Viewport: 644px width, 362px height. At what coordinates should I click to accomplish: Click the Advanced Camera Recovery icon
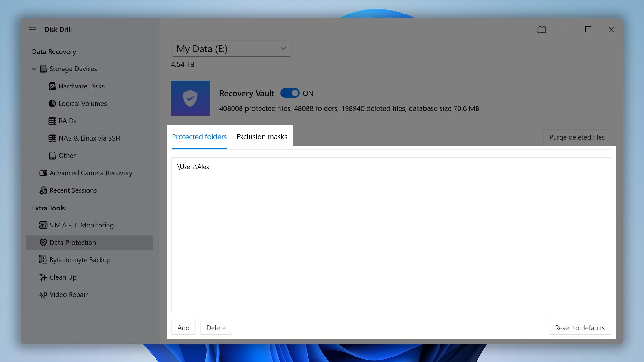pyautogui.click(x=43, y=173)
